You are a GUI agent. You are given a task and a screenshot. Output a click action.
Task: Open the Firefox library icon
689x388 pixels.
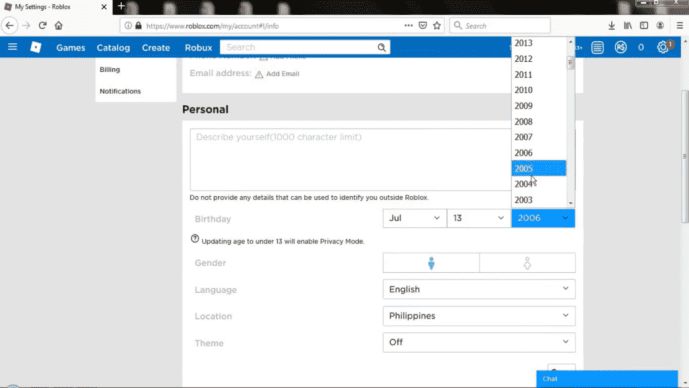(x=627, y=25)
